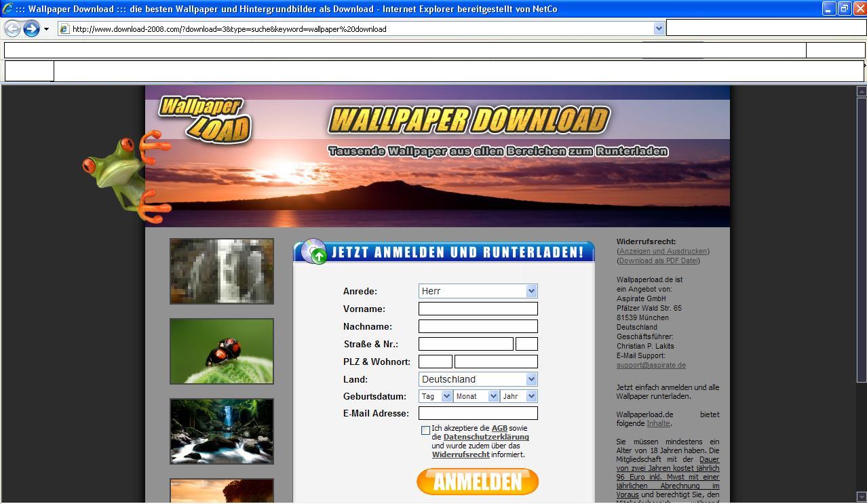Tick the AGB acceptance checkbox
This screenshot has width=867, height=504.
(425, 430)
